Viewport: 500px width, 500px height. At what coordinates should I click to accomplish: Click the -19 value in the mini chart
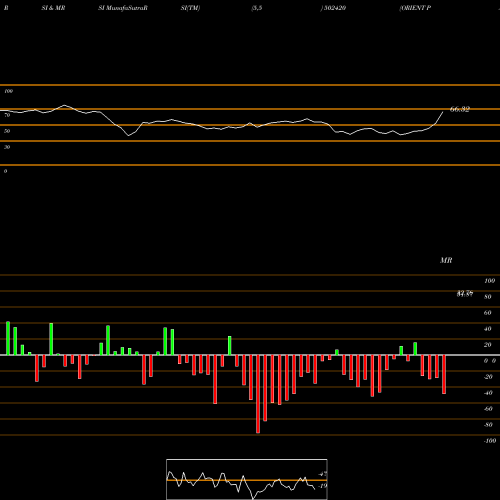(x=323, y=486)
